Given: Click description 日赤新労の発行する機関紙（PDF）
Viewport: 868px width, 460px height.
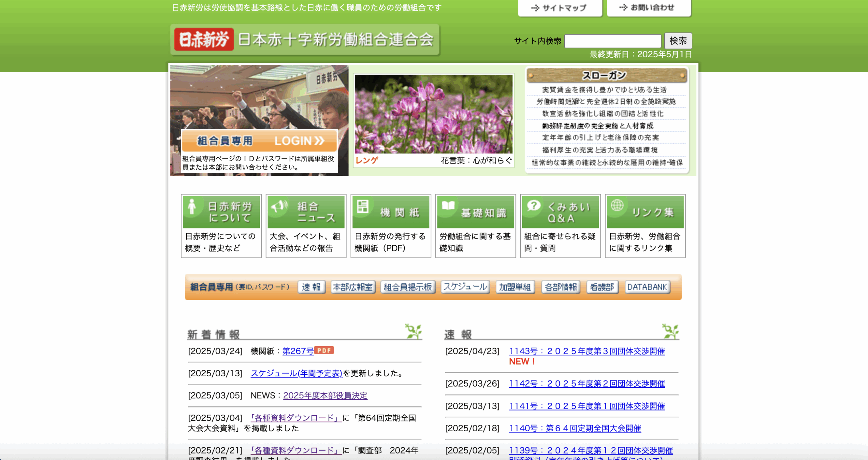Looking at the screenshot, I should [x=390, y=242].
